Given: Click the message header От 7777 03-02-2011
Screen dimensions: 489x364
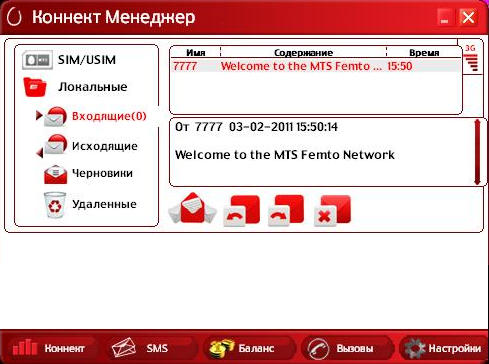Looking at the screenshot, I should coord(256,127).
